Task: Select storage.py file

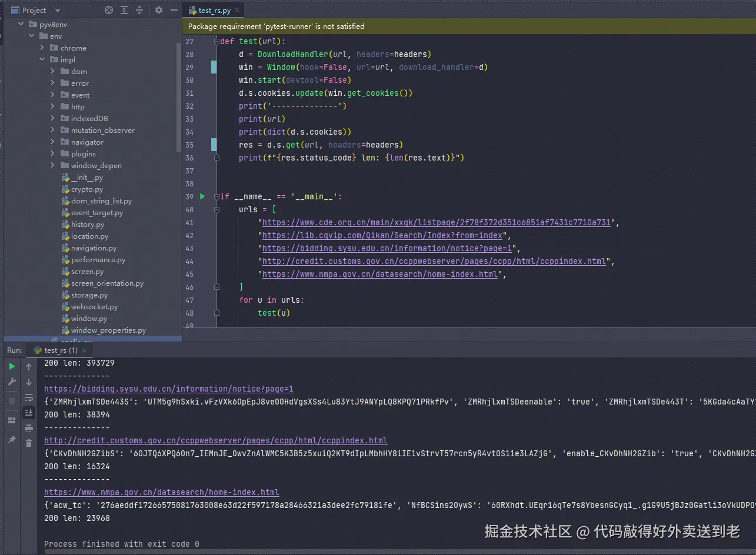Action: (x=89, y=295)
